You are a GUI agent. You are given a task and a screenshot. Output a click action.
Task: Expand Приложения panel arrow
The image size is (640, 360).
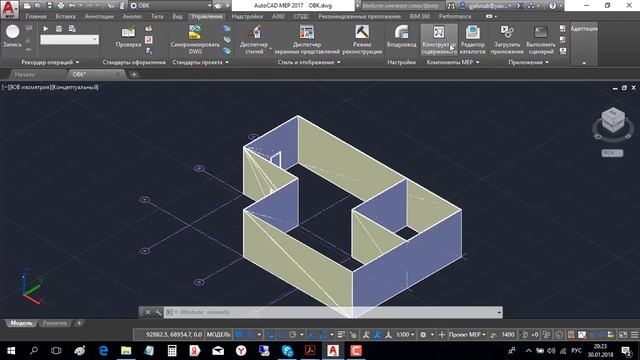[547, 62]
